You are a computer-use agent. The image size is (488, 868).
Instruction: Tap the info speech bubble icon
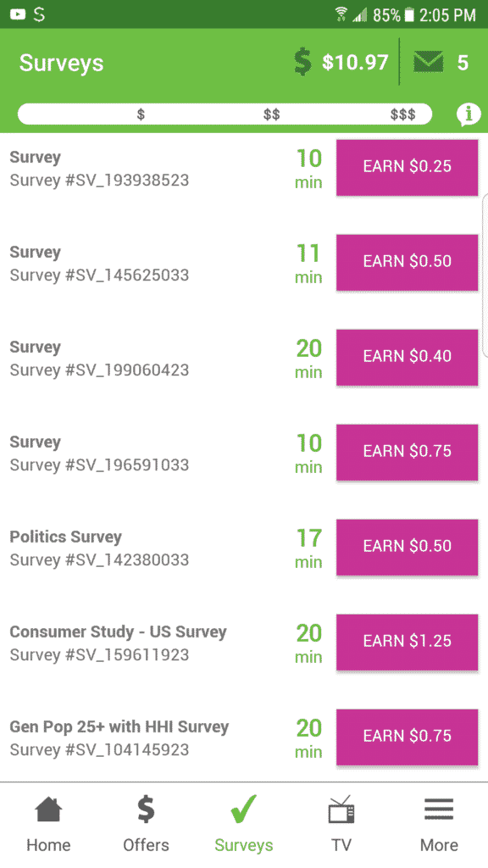468,114
